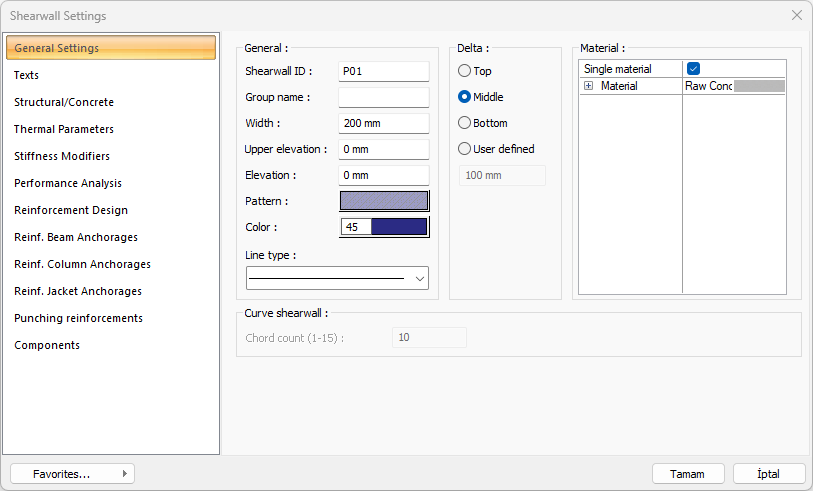Open the Line type dropdown
The image size is (813, 491).
click(337, 278)
